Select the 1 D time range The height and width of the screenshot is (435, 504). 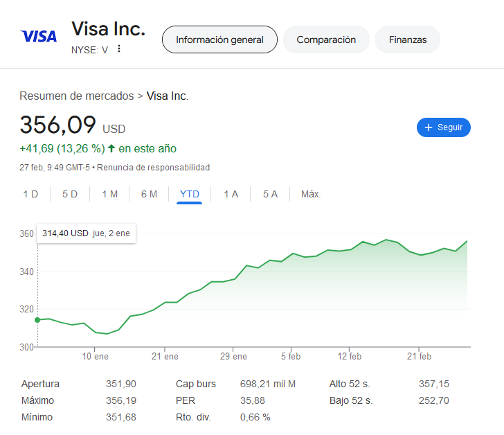tap(30, 194)
